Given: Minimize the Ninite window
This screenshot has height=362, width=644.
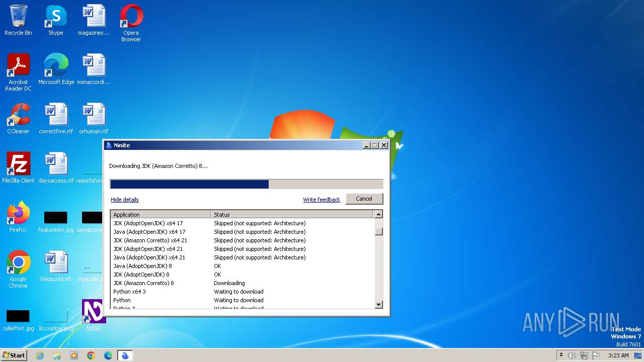Looking at the screenshot, I should [x=367, y=145].
